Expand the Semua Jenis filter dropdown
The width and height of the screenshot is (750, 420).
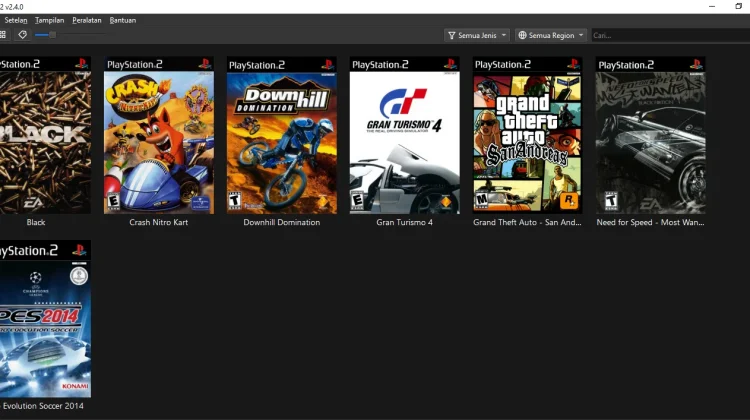477,35
